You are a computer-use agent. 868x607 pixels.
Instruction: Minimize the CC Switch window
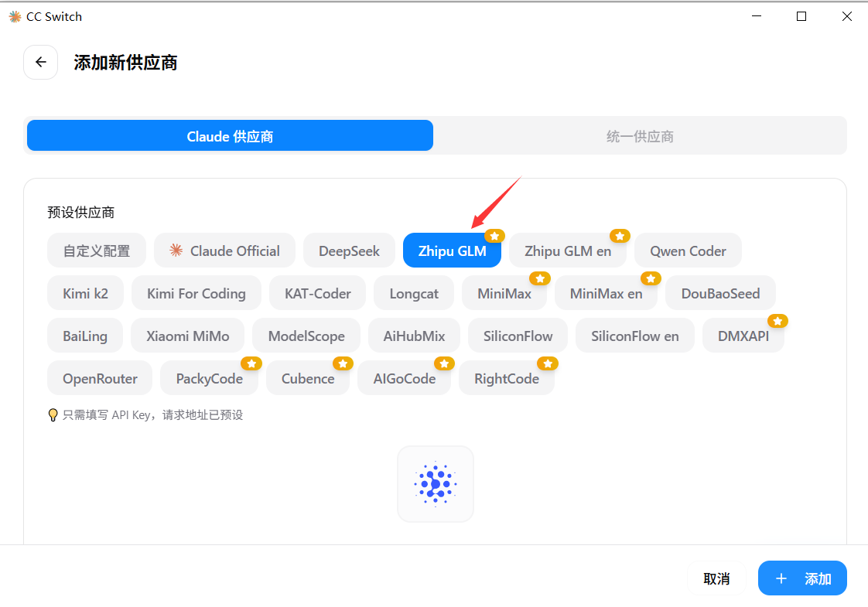(757, 16)
